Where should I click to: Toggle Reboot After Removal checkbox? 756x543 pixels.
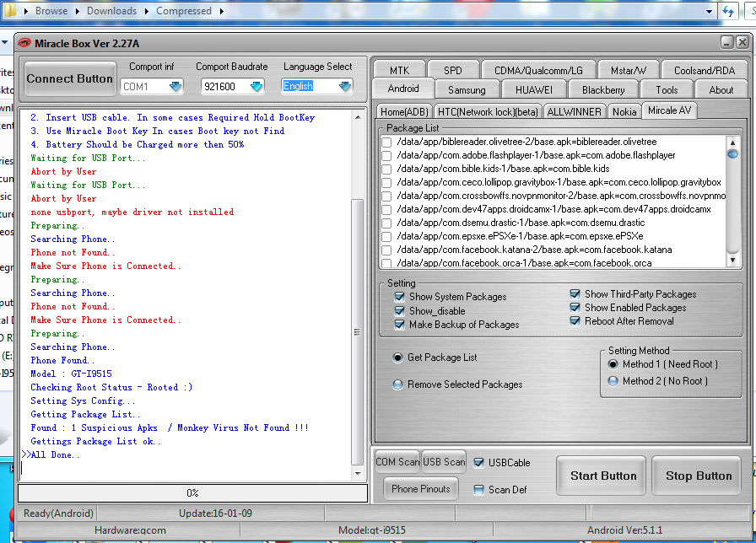(575, 321)
